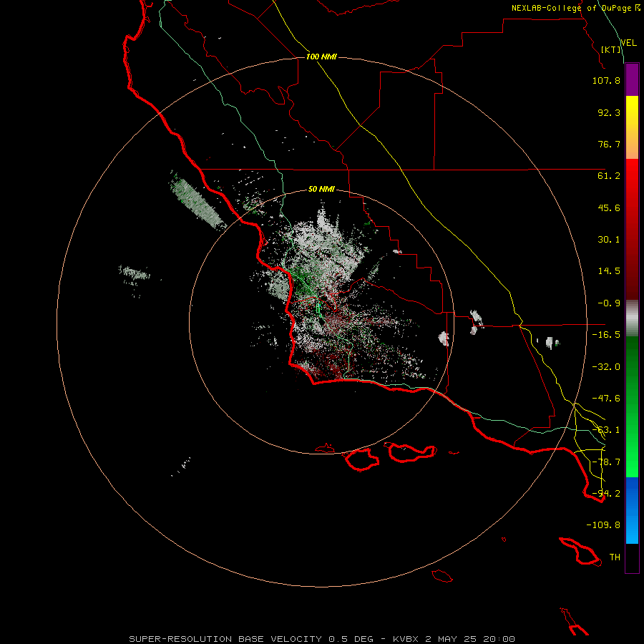The height and width of the screenshot is (644, 644).
Task: Select the 107.8 velocity scale value
Action: point(606,80)
